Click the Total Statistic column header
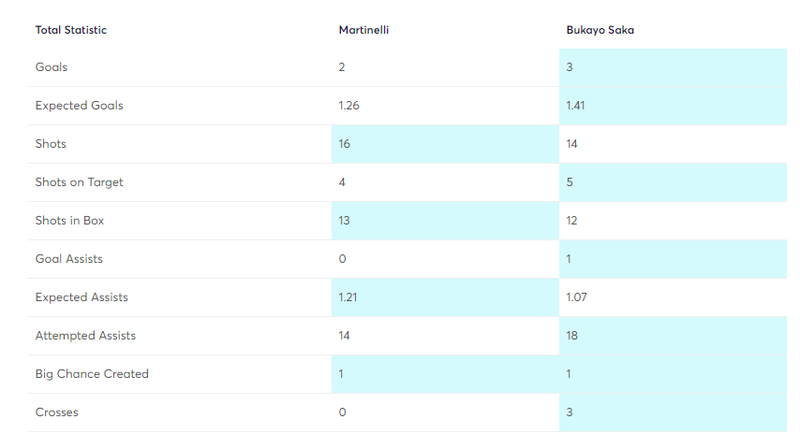This screenshot has width=800, height=434. click(71, 30)
